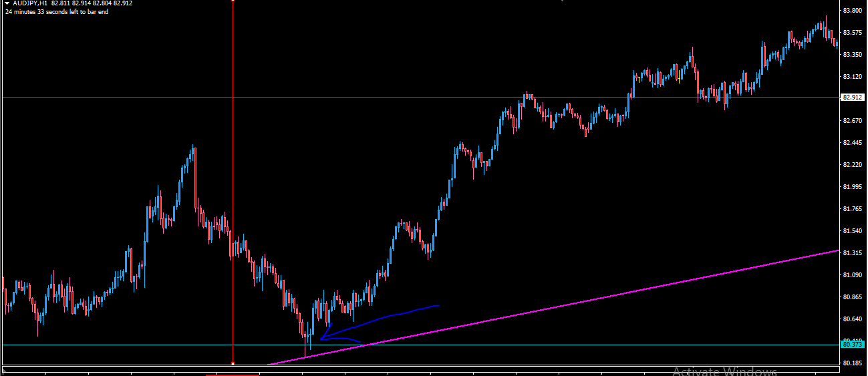The height and width of the screenshot is (376, 868).
Task: Click the 81.315 level on price scale
Action: coord(852,253)
